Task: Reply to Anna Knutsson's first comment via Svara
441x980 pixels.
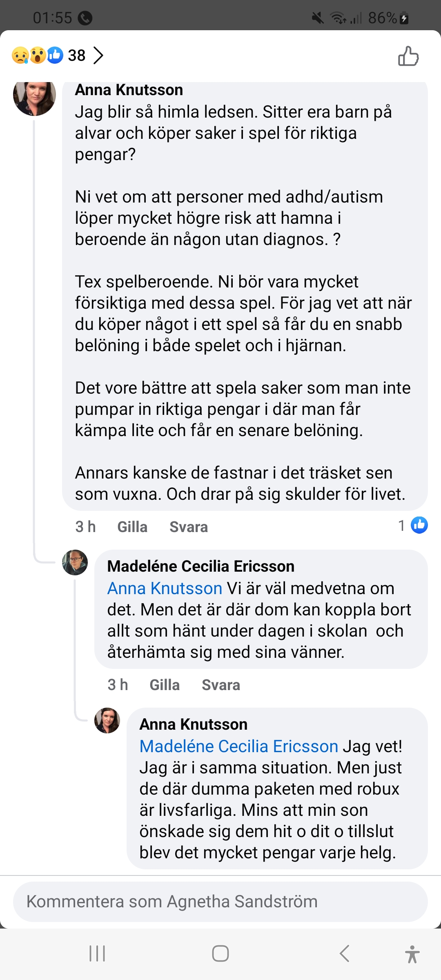Action: [x=189, y=527]
